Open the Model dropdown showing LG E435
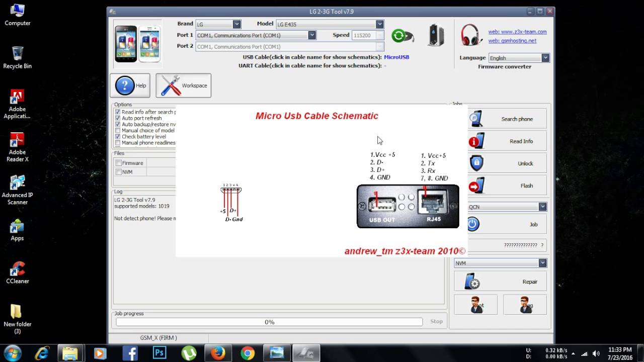The height and width of the screenshot is (362, 644). [x=379, y=24]
